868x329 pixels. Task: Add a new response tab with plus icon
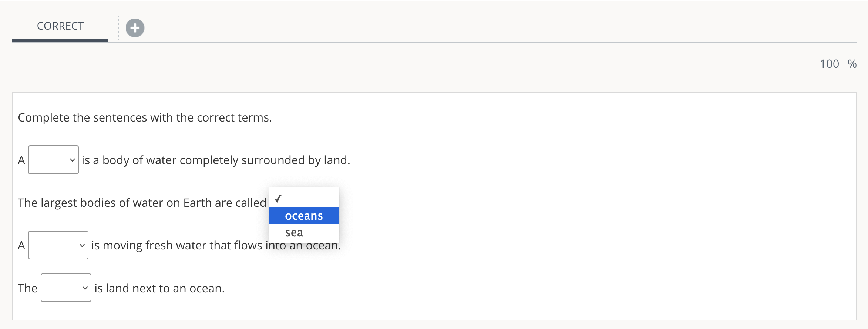tap(135, 28)
